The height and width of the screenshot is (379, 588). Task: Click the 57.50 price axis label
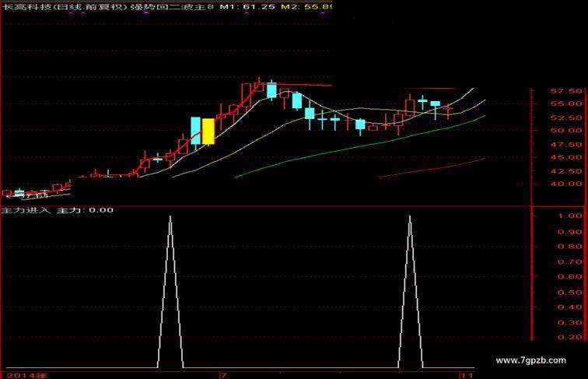pos(566,91)
